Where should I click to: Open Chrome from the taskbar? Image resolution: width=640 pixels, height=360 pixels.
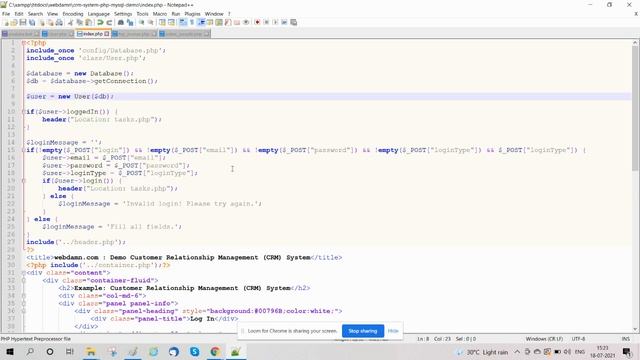pyautogui.click(x=215, y=351)
